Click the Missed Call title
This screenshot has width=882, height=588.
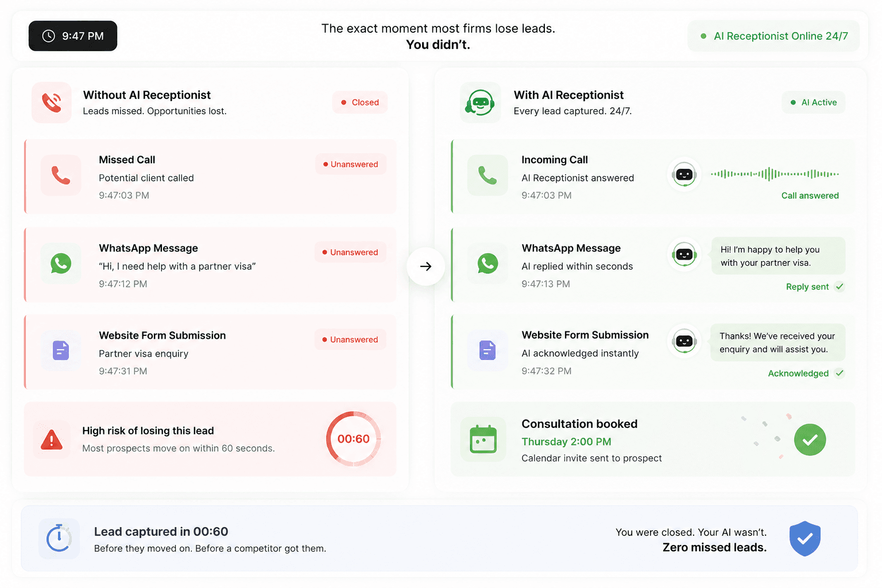click(127, 160)
